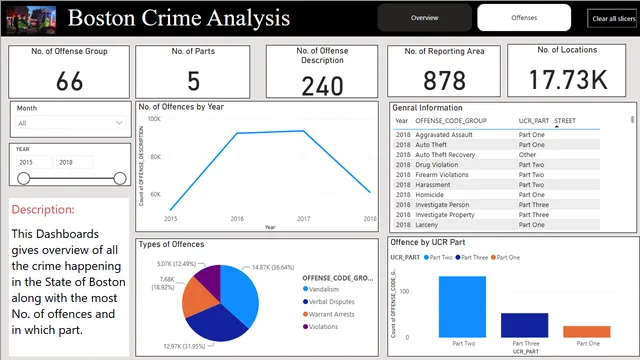Click the Verbal Disputes legend color dot

point(305,302)
